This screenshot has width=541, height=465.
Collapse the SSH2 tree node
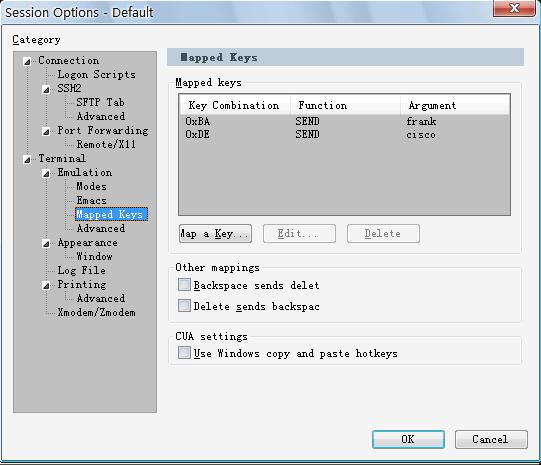click(x=46, y=90)
